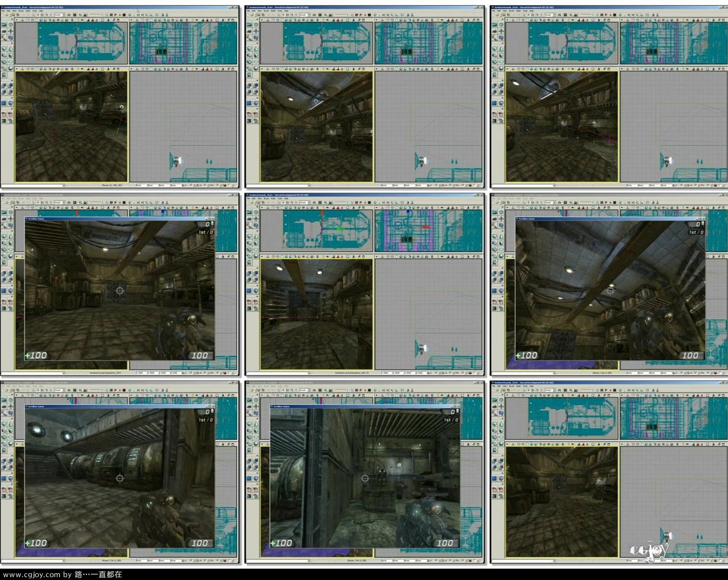Click perspective viewport in top-middle screenshot
728x580 pixels.
coord(317,127)
